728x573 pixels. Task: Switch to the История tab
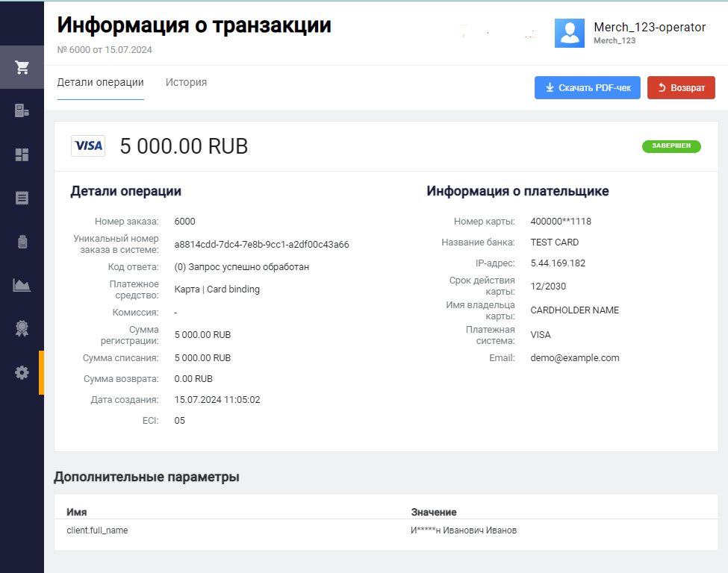coord(186,83)
